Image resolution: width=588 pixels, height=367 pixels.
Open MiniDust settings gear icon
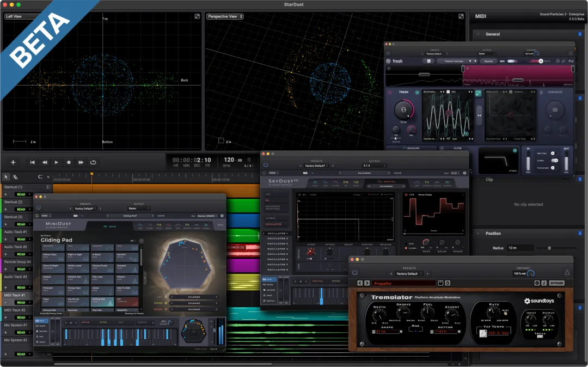tap(222, 216)
